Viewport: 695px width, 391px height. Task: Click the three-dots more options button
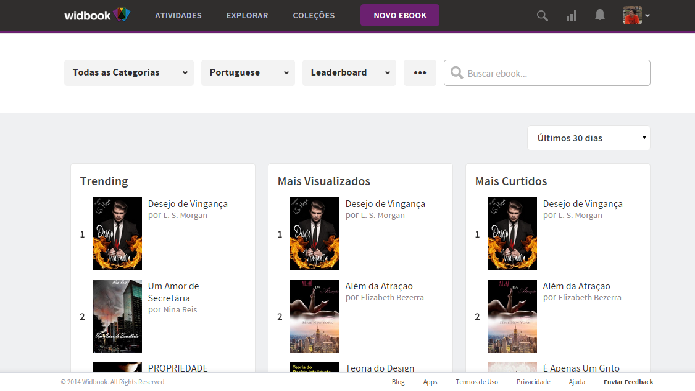pyautogui.click(x=420, y=73)
